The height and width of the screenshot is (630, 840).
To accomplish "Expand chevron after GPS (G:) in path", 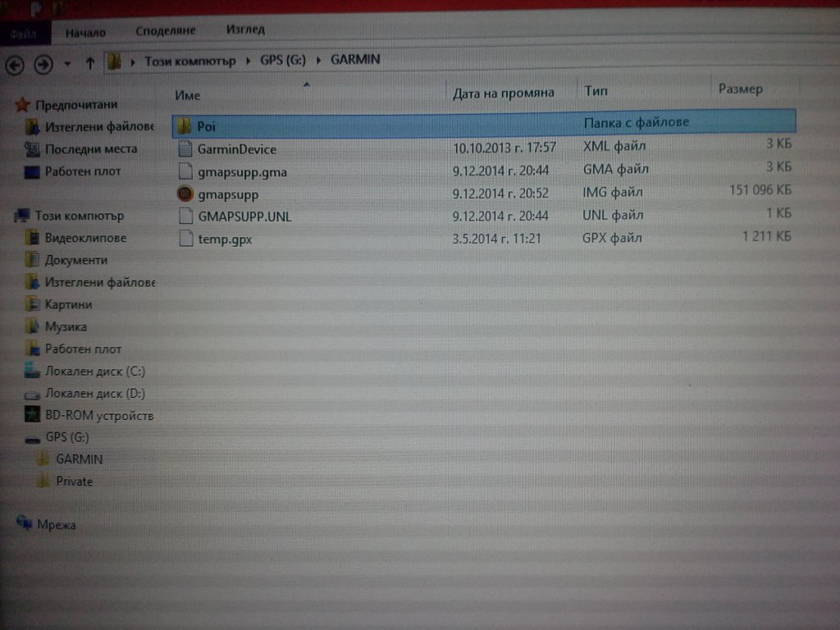I will coord(318,59).
